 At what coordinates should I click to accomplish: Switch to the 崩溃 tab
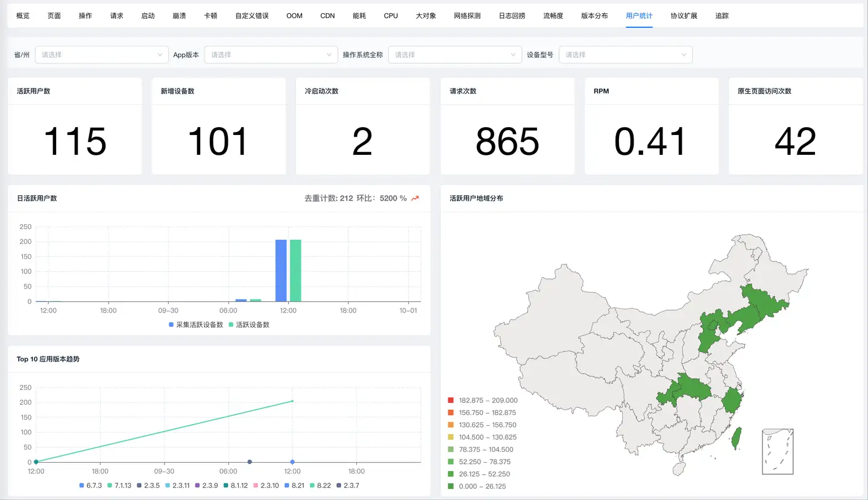pos(179,16)
